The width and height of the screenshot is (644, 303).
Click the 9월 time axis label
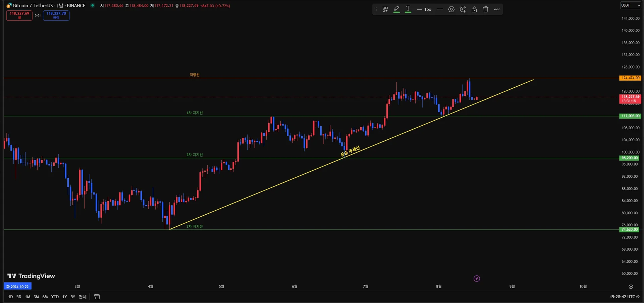coord(512,287)
